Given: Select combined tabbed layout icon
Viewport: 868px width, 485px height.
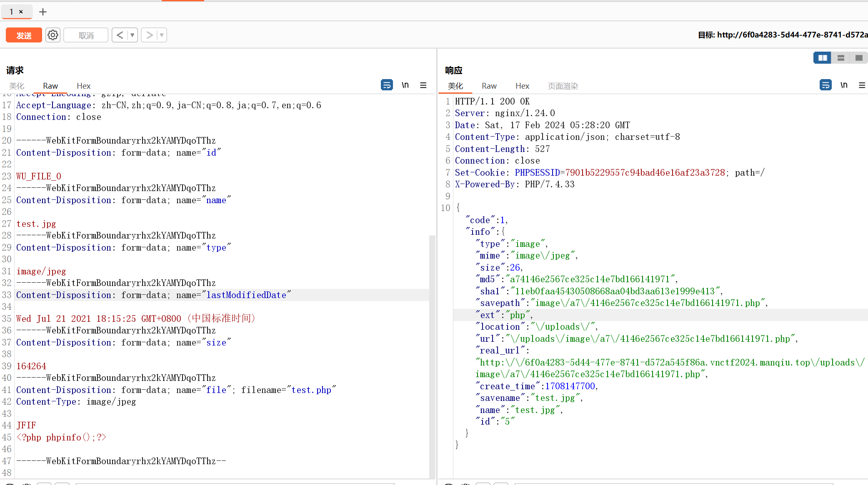Looking at the screenshot, I should coord(859,58).
